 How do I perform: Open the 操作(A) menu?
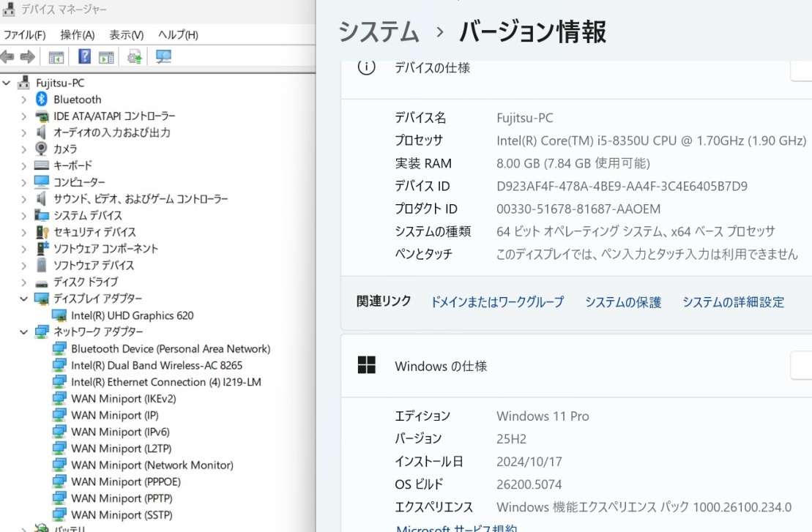pos(77,35)
